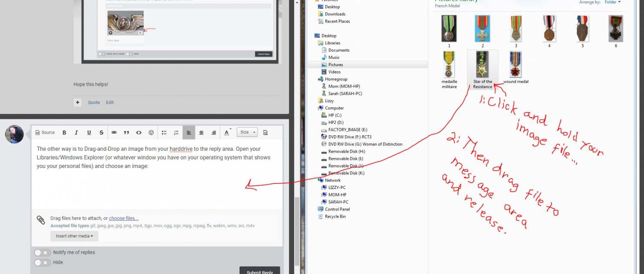Apply italic formatting
The height and width of the screenshot is (274, 644).
[x=76, y=132]
